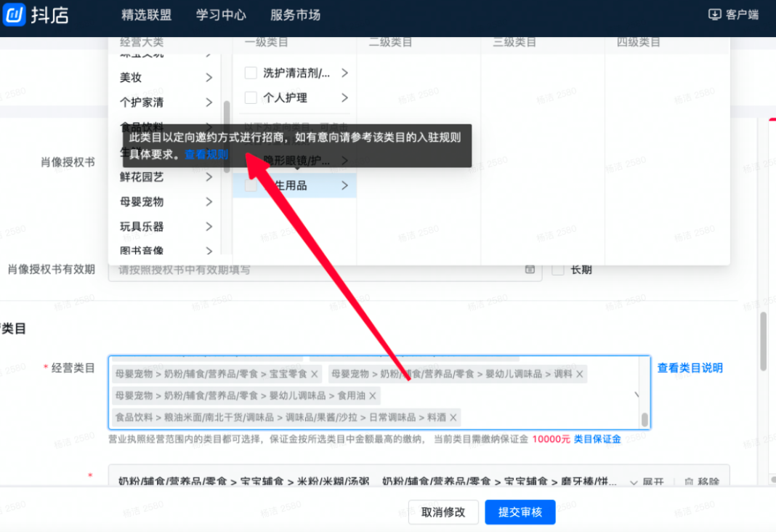Remove the 调料 category tag via its X
Screen dimensions: 776x532
tap(579, 373)
